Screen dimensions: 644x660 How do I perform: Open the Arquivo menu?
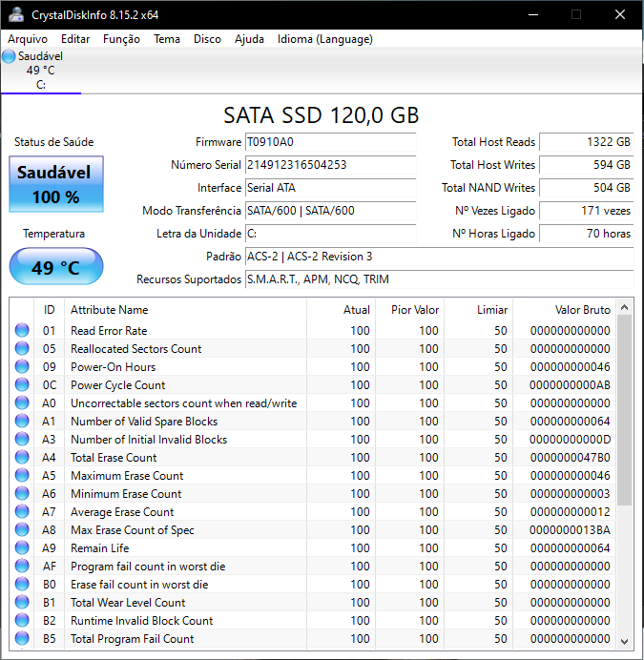tap(28, 39)
